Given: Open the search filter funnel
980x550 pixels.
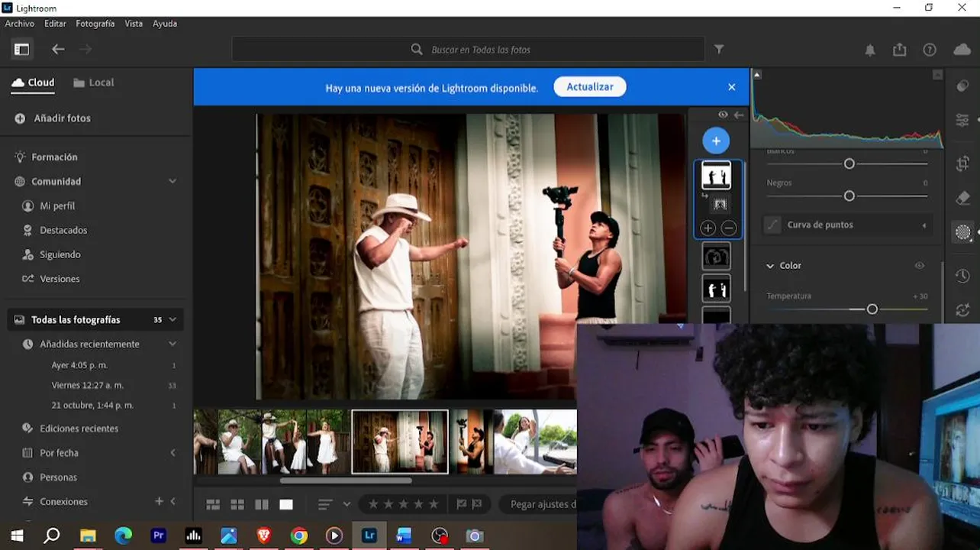Looking at the screenshot, I should (719, 49).
